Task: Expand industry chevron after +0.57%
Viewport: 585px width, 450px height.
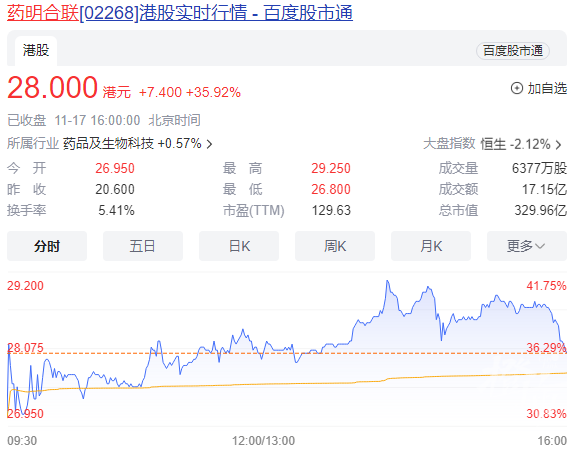Action: tap(209, 144)
